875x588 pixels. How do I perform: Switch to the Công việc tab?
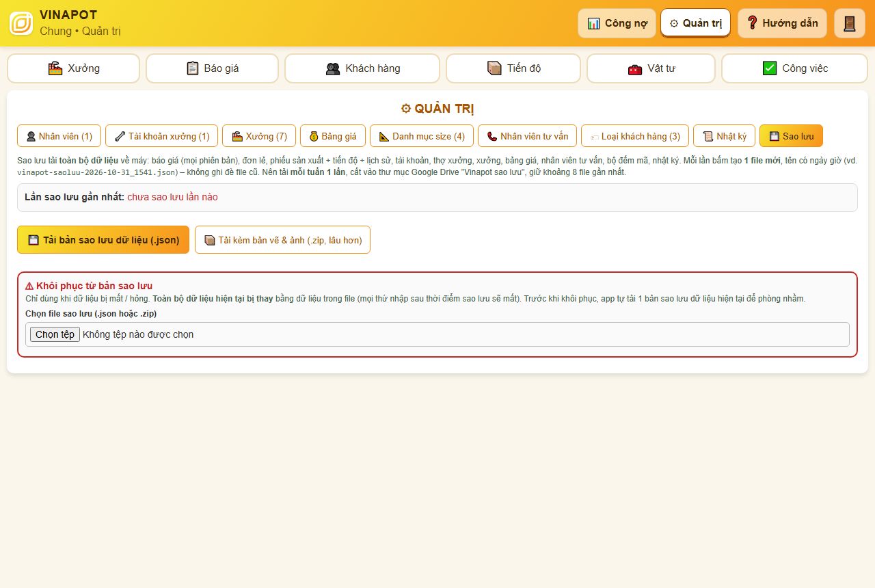(x=794, y=68)
